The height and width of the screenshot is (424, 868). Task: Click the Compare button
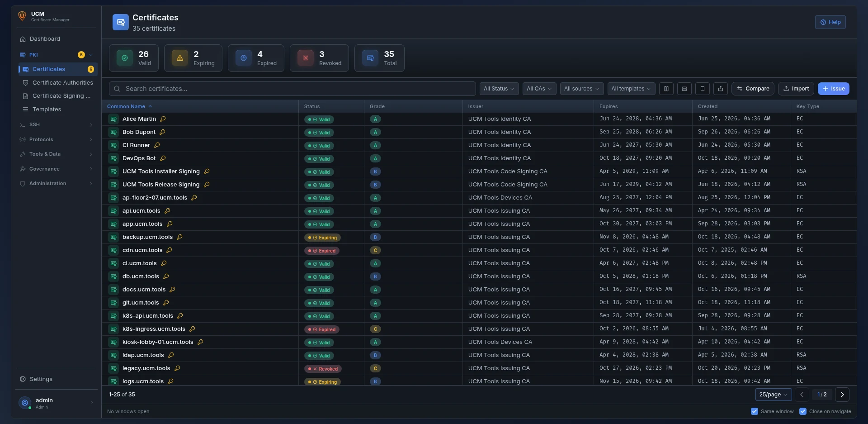(x=753, y=89)
